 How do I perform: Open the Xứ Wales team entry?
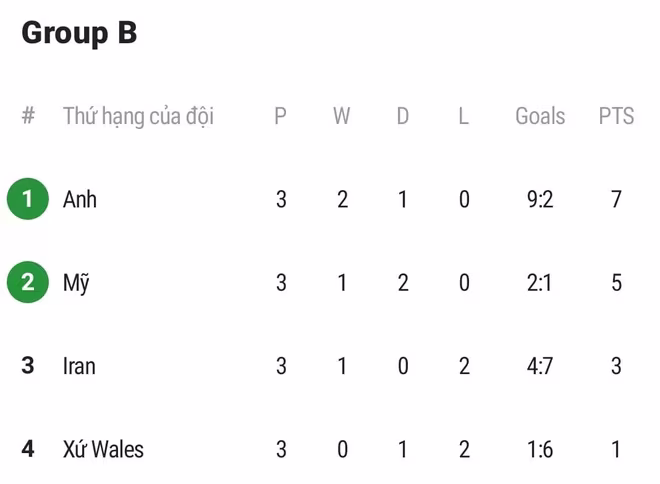pos(103,449)
